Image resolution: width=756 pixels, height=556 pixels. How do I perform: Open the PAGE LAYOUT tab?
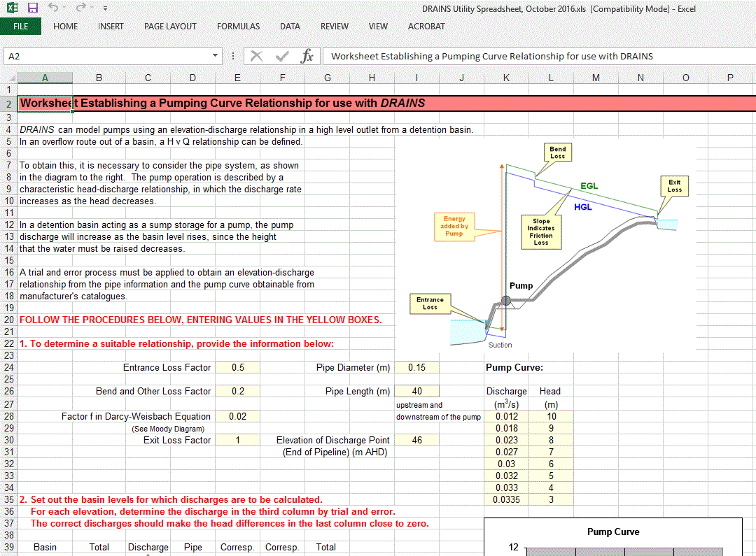[170, 27]
